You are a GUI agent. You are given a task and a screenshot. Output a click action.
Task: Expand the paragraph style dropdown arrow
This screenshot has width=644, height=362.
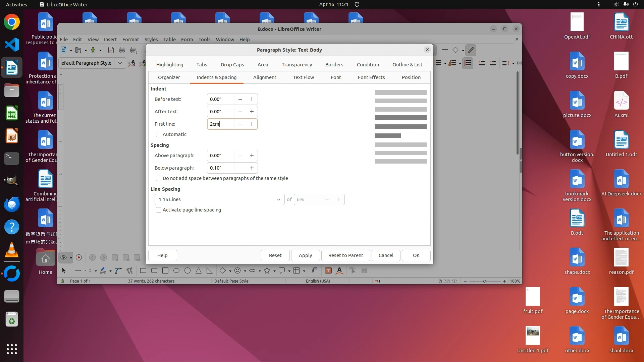point(120,63)
